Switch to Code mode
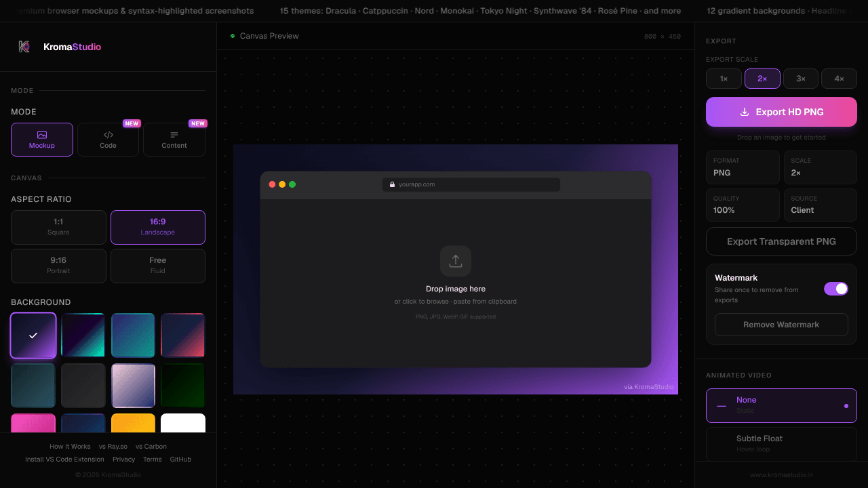Image resolution: width=868 pixels, height=488 pixels. (108, 140)
